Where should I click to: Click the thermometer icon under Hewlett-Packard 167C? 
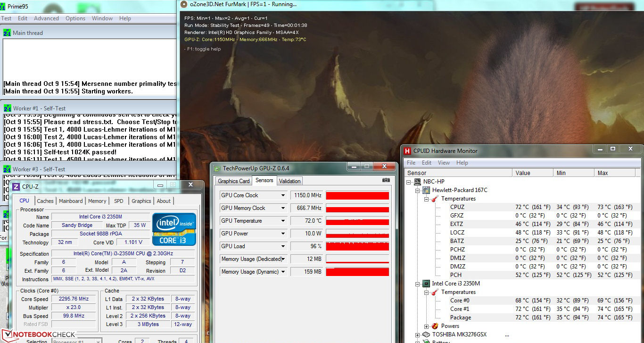(435, 199)
